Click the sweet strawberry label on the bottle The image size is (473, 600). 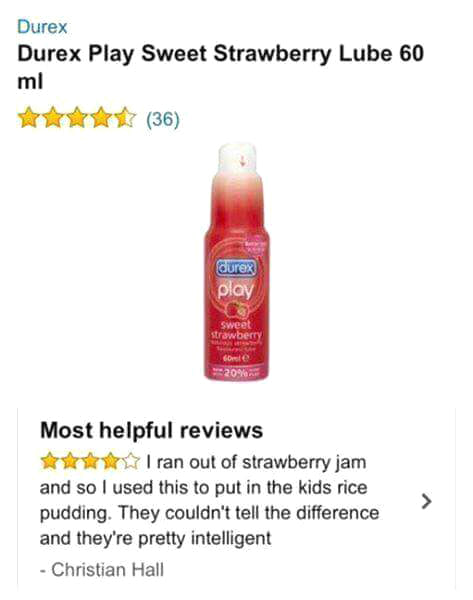coord(236,330)
